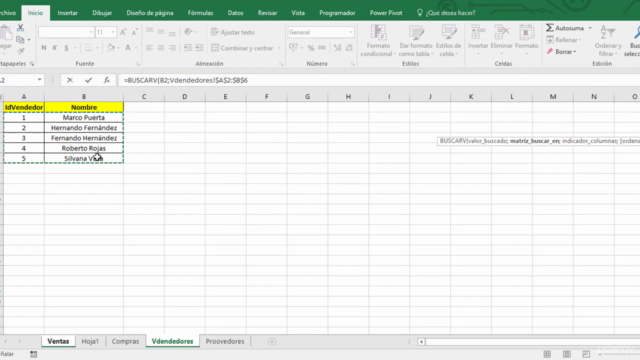Click the increase decimals icon

coord(338,48)
